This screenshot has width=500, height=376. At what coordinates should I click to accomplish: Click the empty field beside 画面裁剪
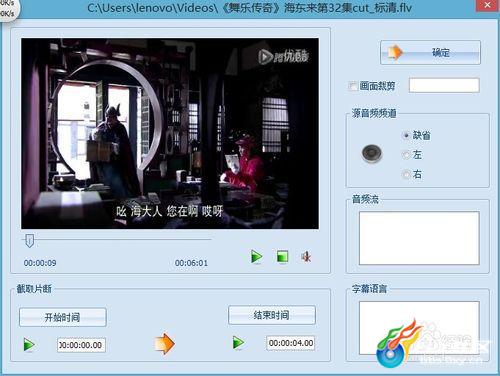point(444,85)
